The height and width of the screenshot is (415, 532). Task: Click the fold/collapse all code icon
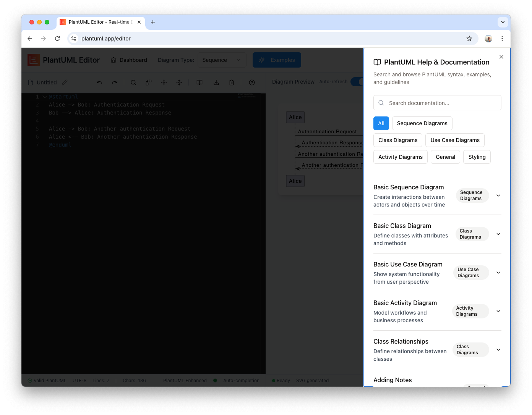(x=164, y=82)
